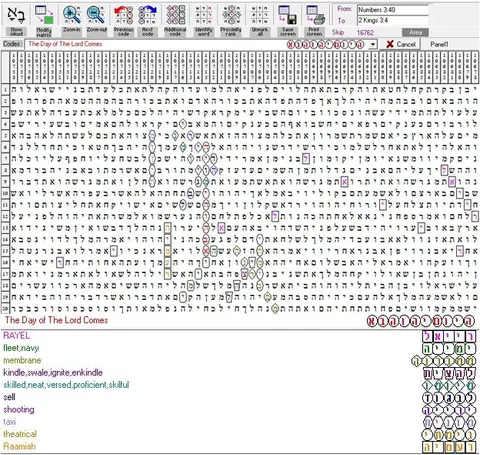
Task: Click the legend title below the matrix
Action: (x=57, y=320)
